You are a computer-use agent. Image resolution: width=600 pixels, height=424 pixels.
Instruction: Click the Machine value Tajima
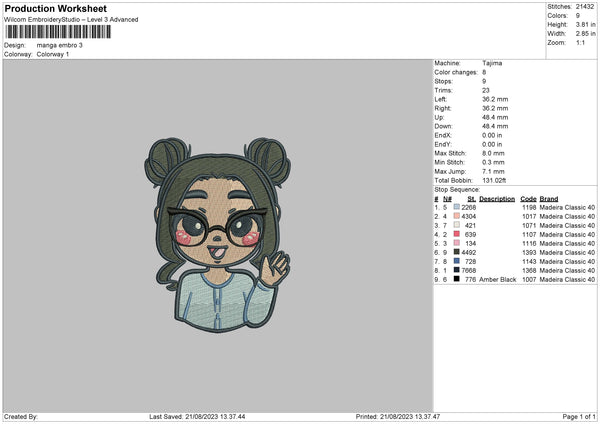pyautogui.click(x=492, y=63)
